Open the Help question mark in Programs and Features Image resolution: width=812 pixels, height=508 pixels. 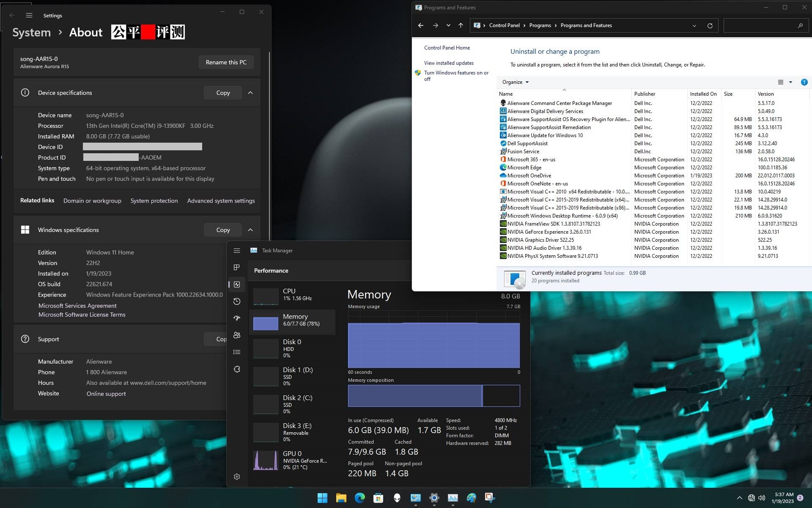(804, 82)
